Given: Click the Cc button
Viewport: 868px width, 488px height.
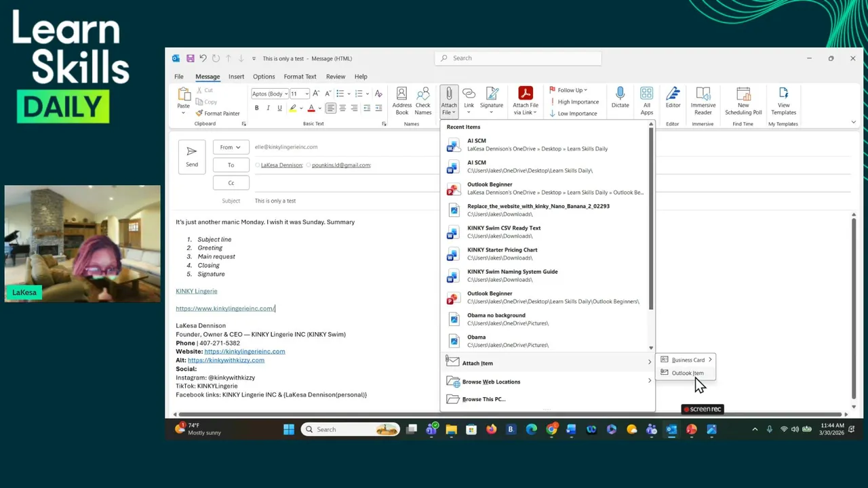Looking at the screenshot, I should point(231,183).
